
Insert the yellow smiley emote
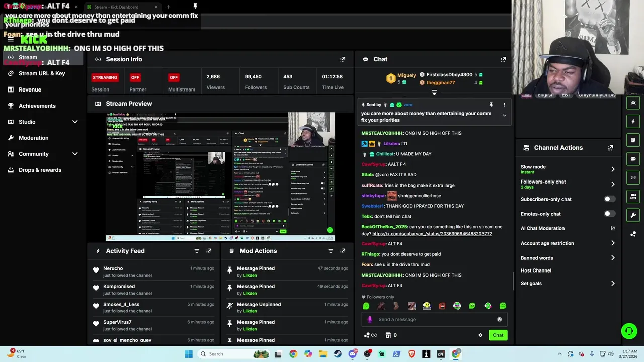click(427, 306)
